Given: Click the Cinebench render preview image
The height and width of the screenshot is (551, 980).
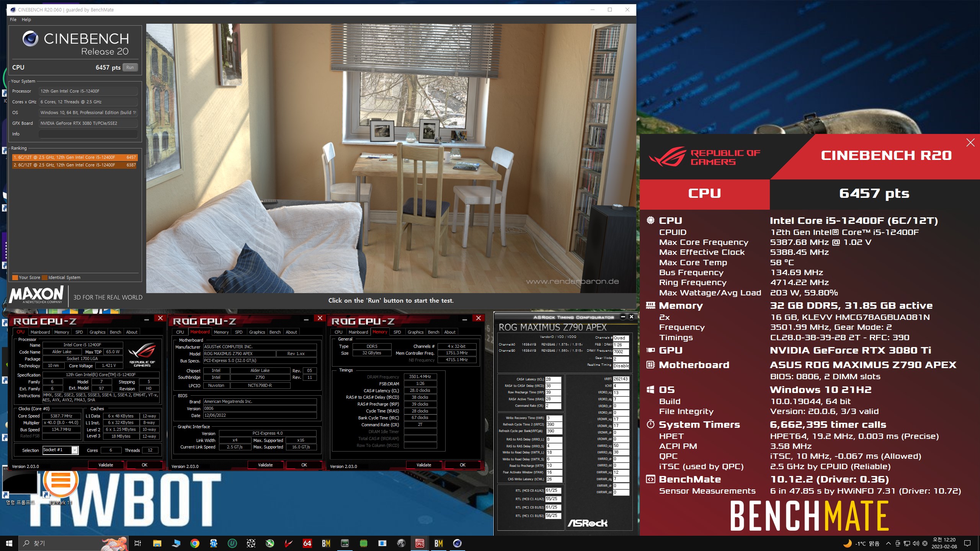Looking at the screenshot, I should point(391,158).
